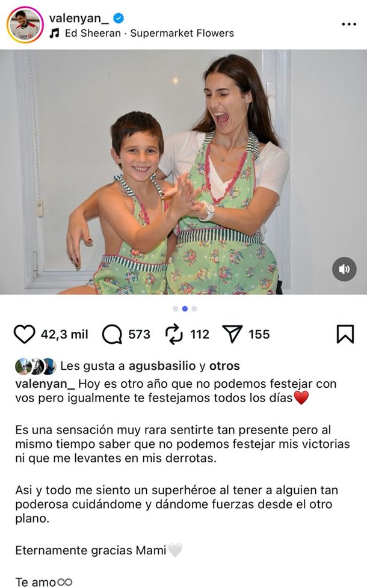367x588 pixels.
Task: Share the post using the paper plane icon
Action: click(232, 334)
